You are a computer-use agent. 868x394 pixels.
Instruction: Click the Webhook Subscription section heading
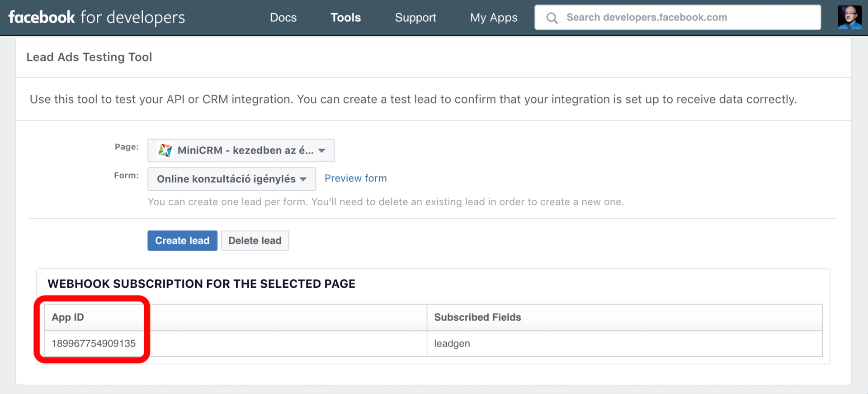(x=202, y=284)
